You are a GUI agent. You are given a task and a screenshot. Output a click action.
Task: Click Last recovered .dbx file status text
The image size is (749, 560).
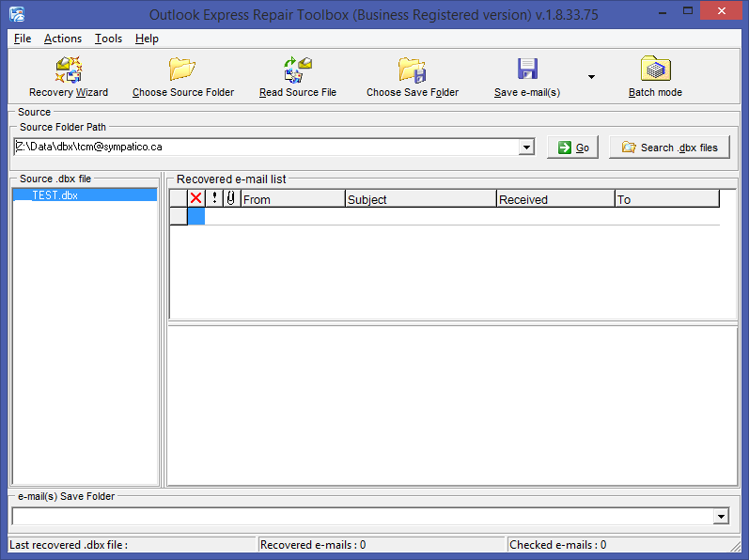[69, 545]
